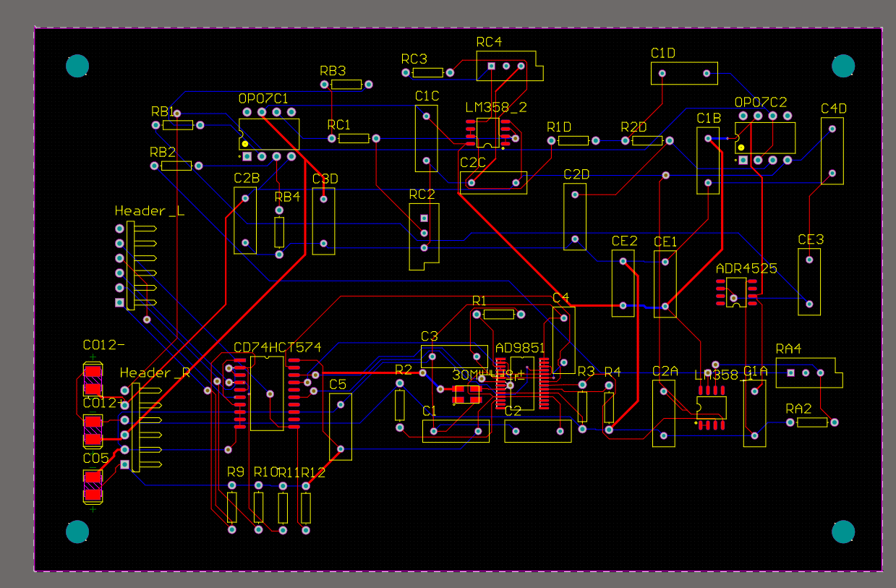
Task: Select the CE3 designator label
Action: pos(811,239)
